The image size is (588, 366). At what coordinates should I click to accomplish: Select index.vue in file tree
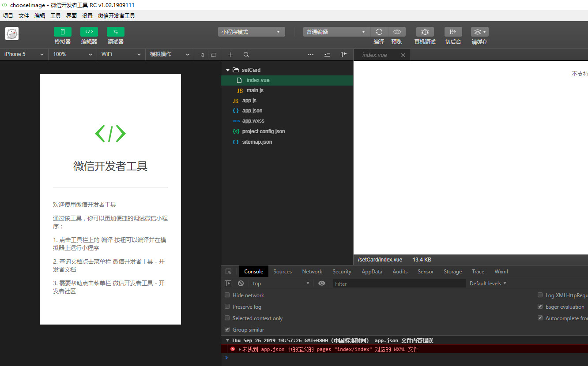(287, 80)
